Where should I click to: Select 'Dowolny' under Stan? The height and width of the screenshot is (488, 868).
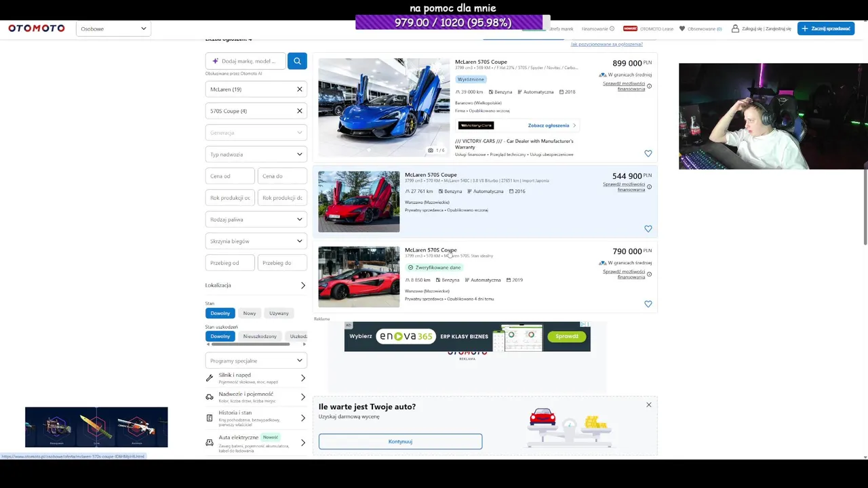(x=220, y=313)
